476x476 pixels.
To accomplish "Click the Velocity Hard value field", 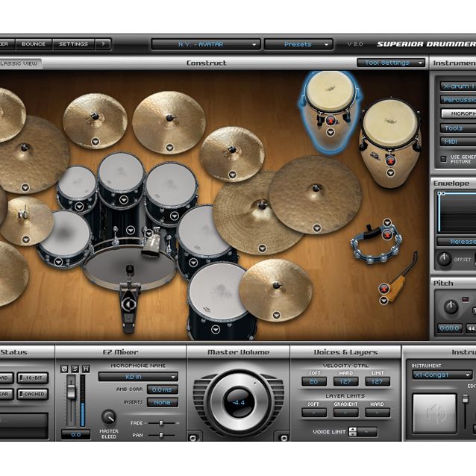I will click(345, 381).
